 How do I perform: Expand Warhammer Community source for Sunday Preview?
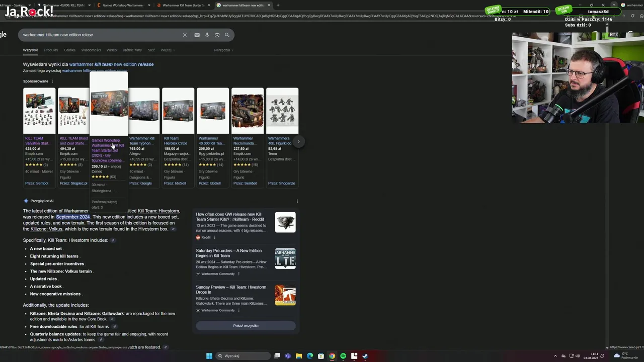coord(215,310)
